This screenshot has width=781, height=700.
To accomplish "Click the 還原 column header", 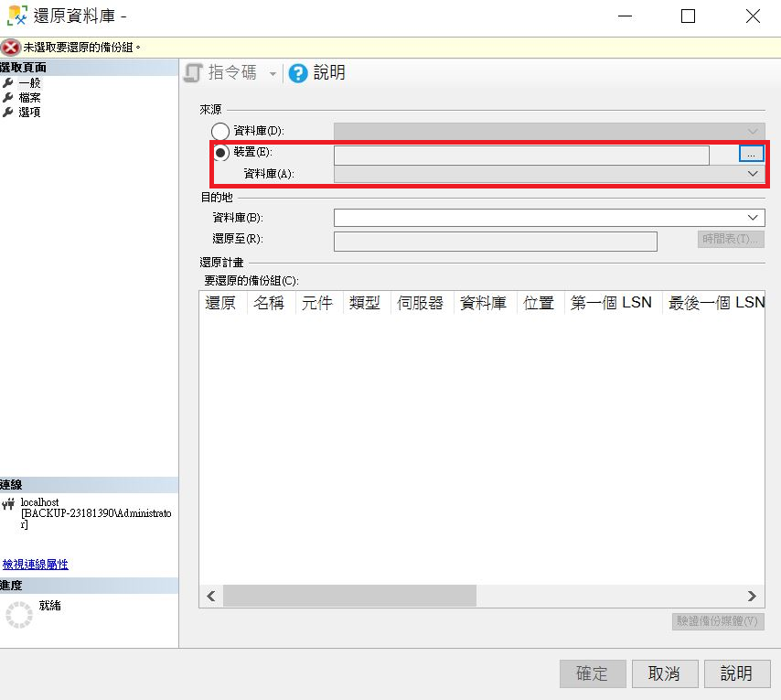I will pos(220,303).
